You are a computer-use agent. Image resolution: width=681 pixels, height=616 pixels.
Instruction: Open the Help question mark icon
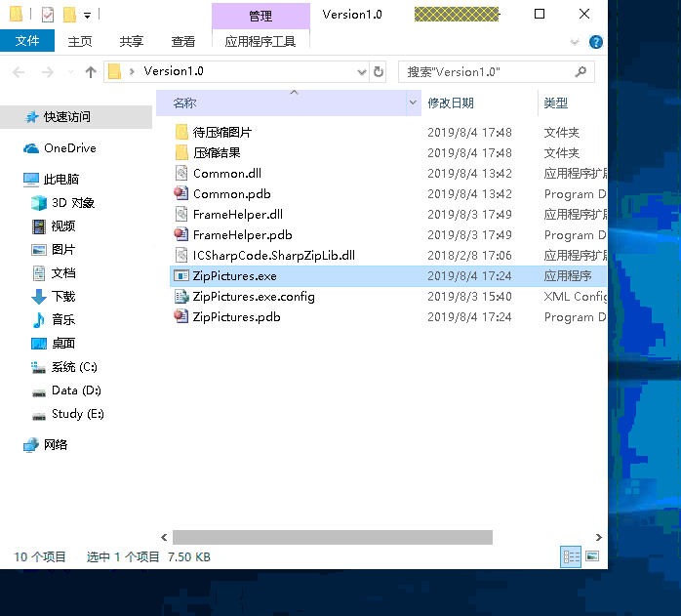click(596, 42)
